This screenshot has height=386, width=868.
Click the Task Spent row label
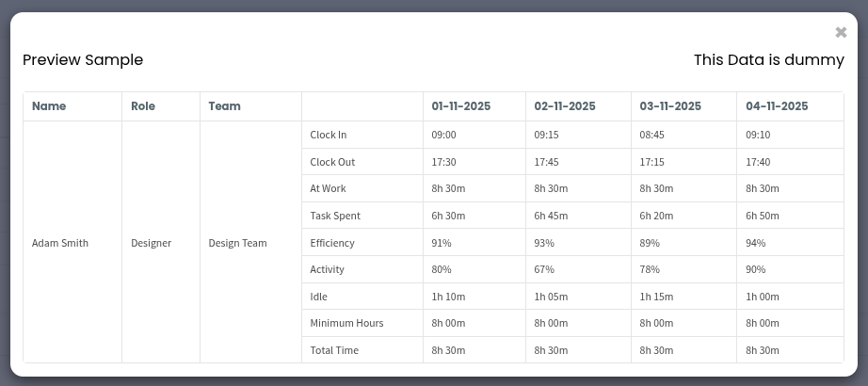click(335, 216)
